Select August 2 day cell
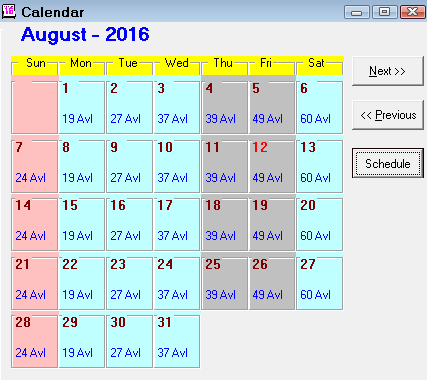Viewport: 427px width, 380px height. [x=129, y=107]
